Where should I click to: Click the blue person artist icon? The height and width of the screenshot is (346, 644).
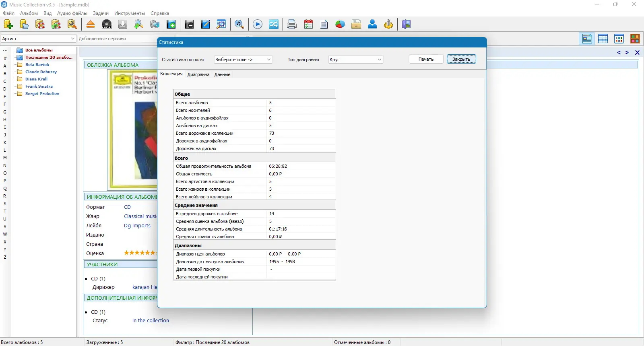(x=372, y=25)
